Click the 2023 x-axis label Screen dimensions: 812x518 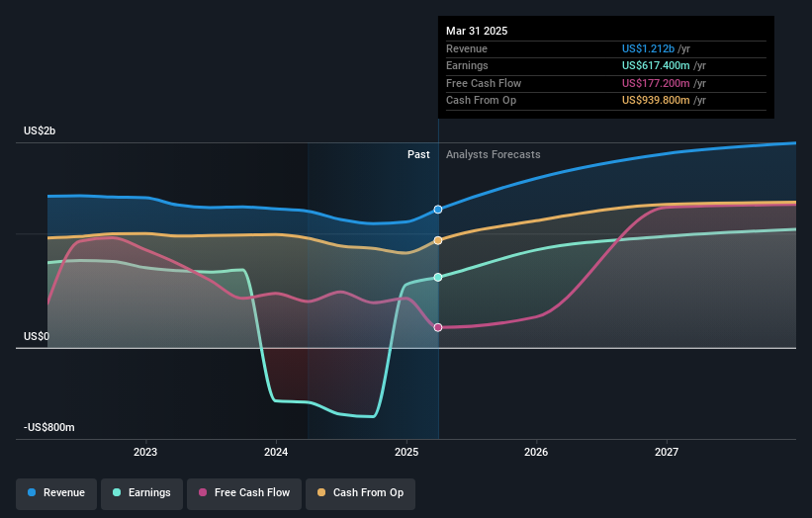tap(145, 452)
